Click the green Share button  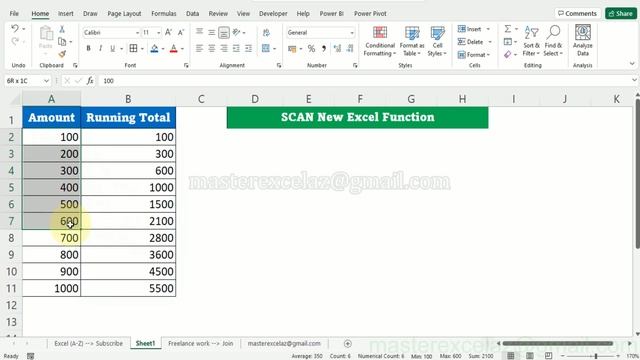620,13
